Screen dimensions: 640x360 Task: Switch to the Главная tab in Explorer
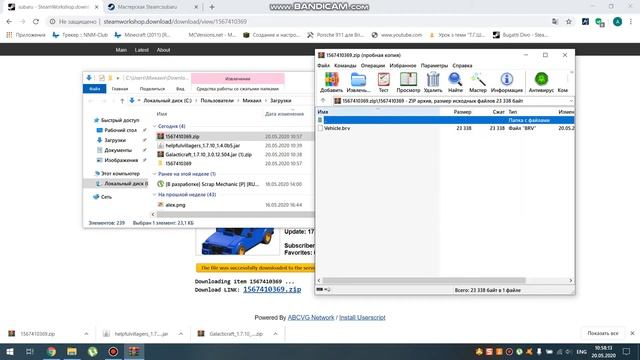coord(120,89)
